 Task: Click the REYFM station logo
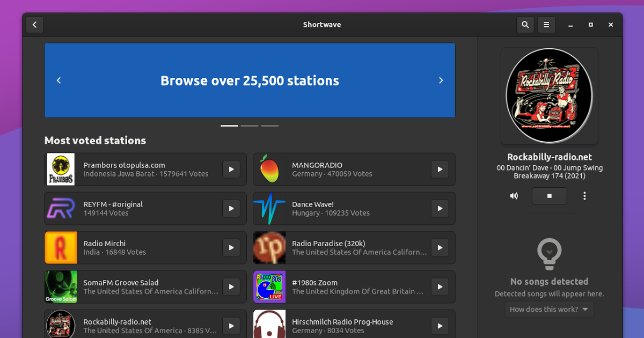[61, 208]
